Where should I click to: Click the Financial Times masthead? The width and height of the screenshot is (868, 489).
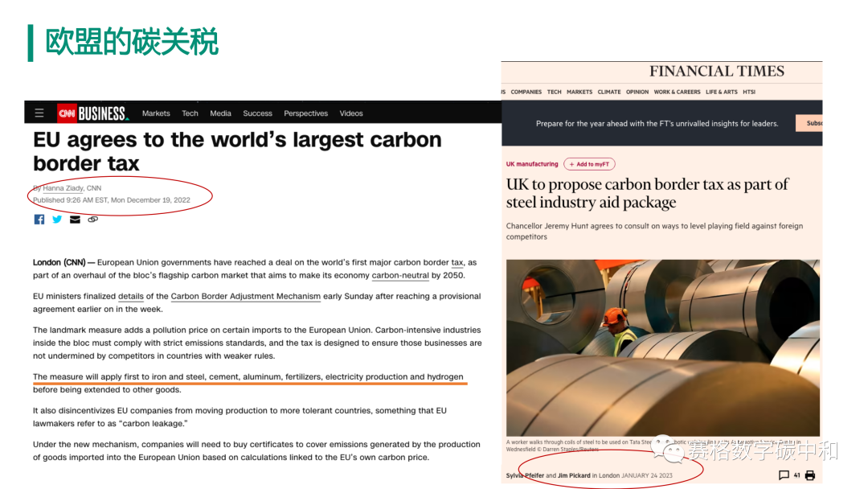click(717, 71)
